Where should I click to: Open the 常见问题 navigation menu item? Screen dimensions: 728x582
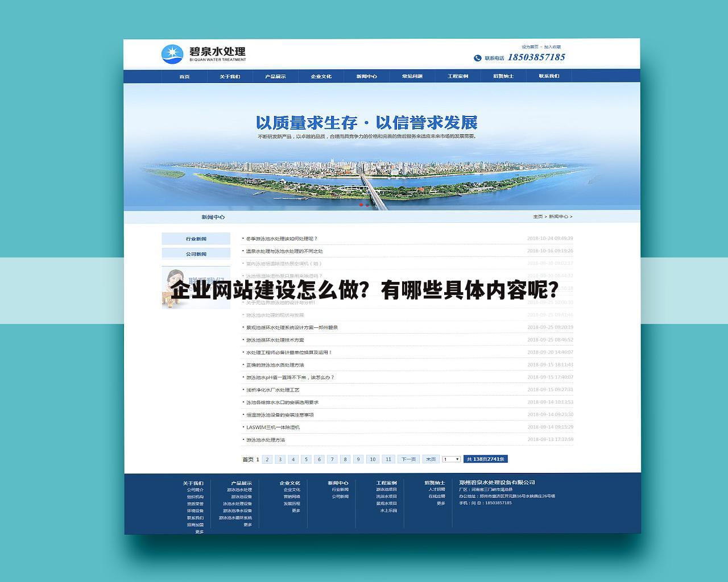coord(412,76)
